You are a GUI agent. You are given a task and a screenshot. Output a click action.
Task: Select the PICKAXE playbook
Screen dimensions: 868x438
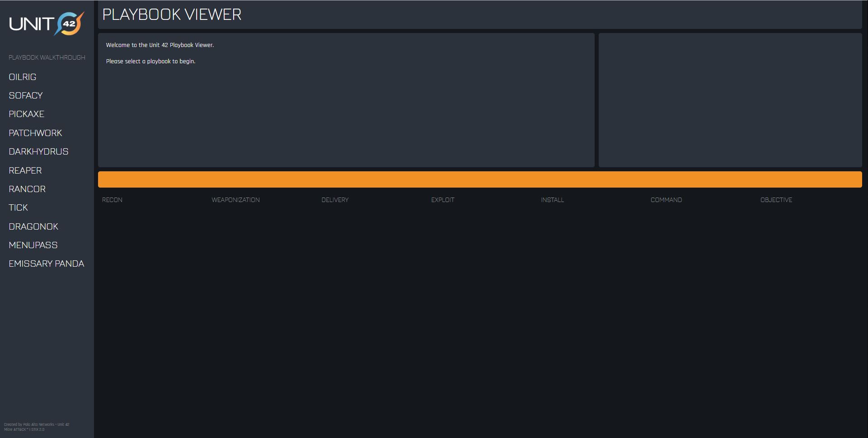(x=27, y=114)
